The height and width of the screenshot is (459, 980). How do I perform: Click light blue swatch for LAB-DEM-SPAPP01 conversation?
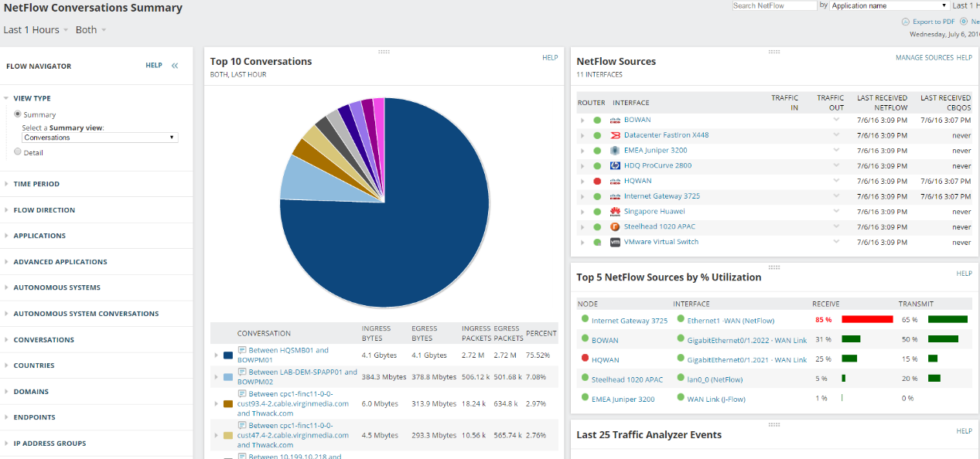click(228, 377)
